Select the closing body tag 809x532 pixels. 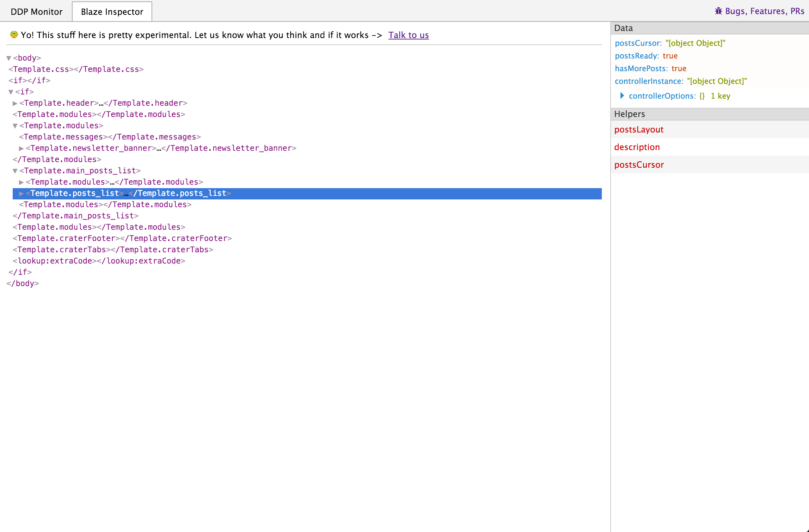click(x=23, y=283)
